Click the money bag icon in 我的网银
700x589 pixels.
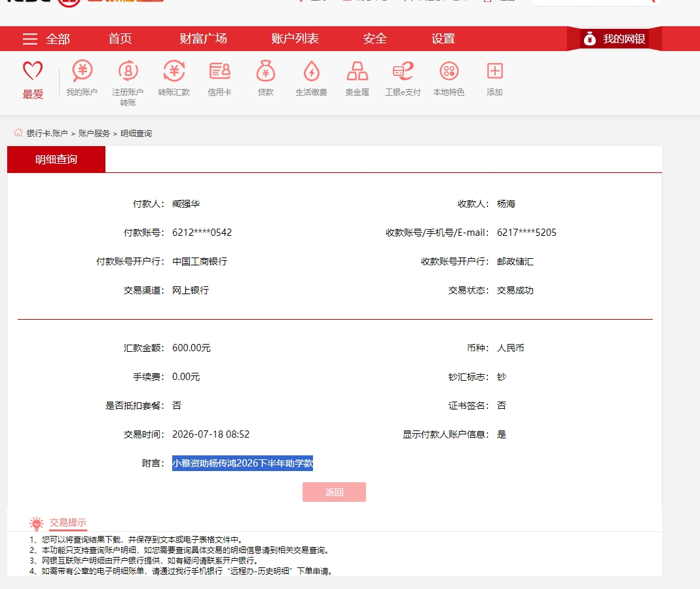[x=590, y=39]
